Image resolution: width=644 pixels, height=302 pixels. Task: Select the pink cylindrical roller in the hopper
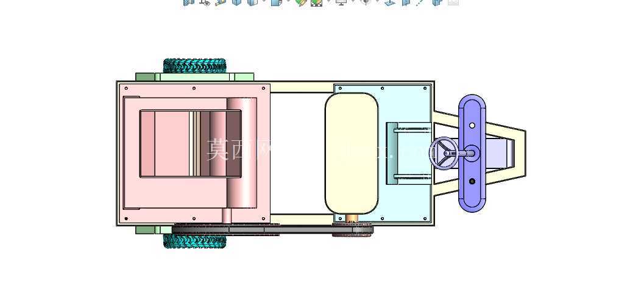(x=242, y=153)
